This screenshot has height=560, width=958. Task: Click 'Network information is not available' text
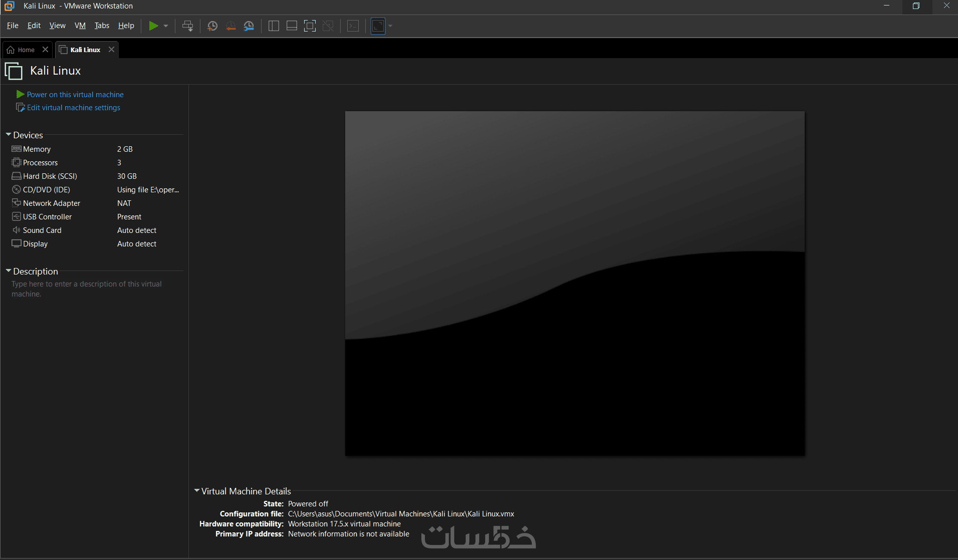(349, 534)
